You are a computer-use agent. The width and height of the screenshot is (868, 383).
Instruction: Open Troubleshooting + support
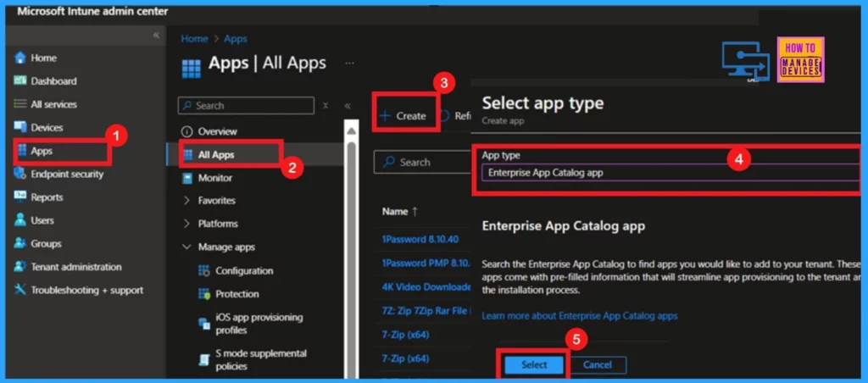tap(87, 290)
